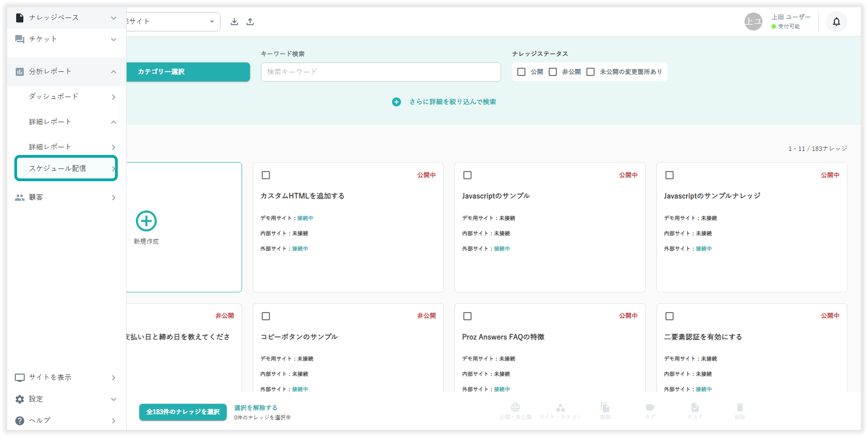Click the 上田 user avatar icon
868x437 pixels.
click(x=753, y=22)
